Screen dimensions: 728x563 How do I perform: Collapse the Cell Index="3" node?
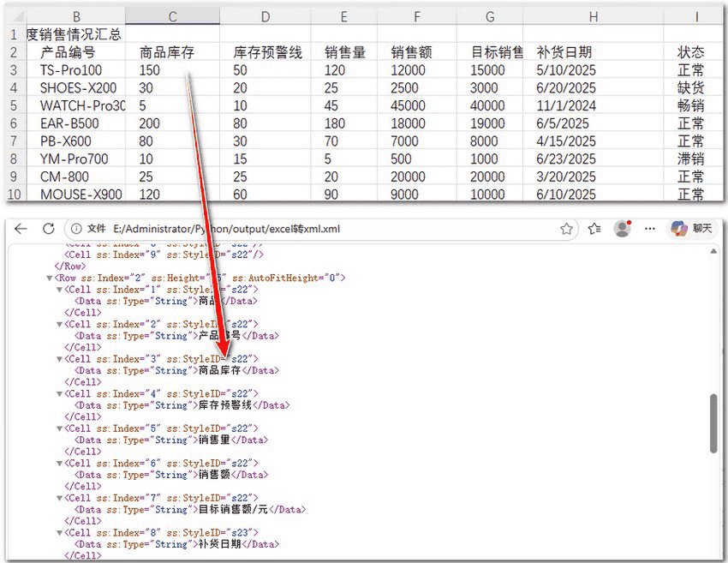(x=59, y=360)
